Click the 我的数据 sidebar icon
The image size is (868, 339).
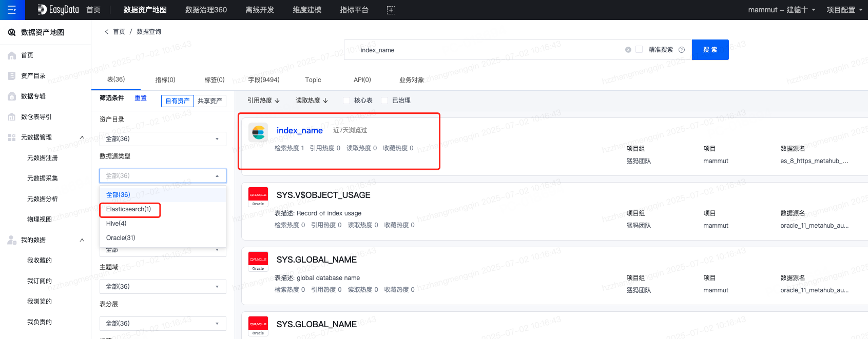[x=12, y=240]
